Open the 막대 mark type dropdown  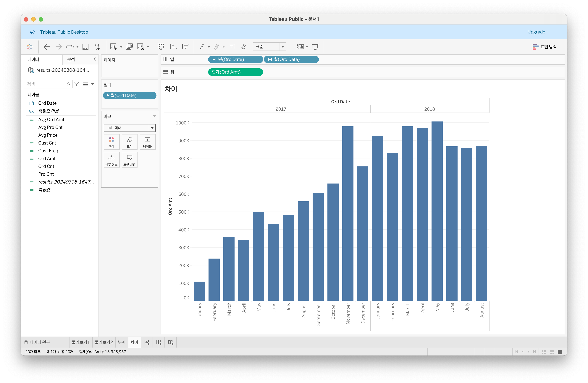point(130,128)
